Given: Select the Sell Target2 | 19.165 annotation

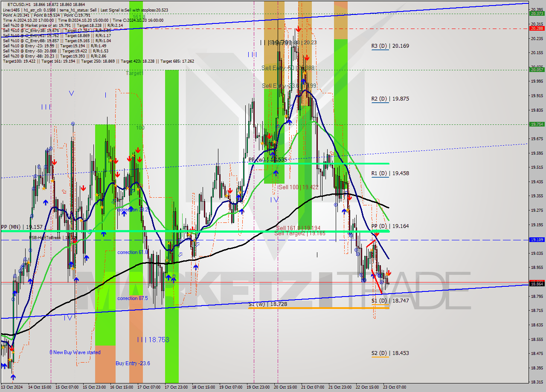Looking at the screenshot, I should (300, 233).
